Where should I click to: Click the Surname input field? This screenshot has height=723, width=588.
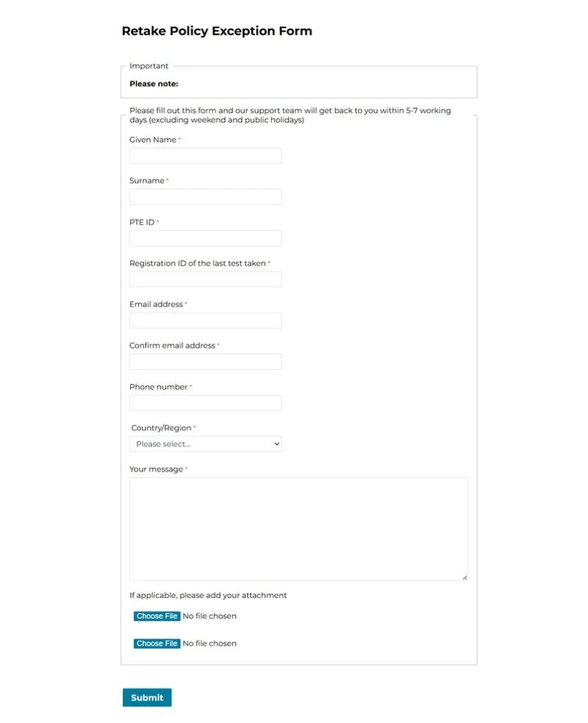tap(205, 196)
